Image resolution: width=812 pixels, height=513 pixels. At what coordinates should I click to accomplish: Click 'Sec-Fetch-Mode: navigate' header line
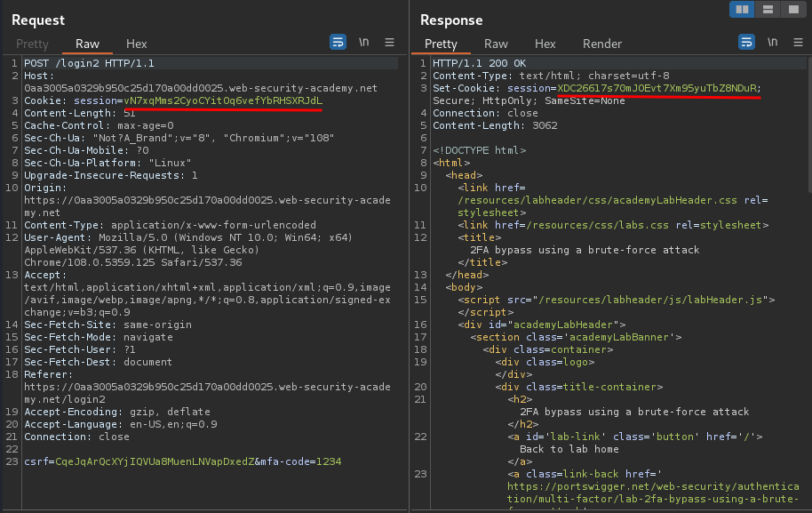coord(99,337)
